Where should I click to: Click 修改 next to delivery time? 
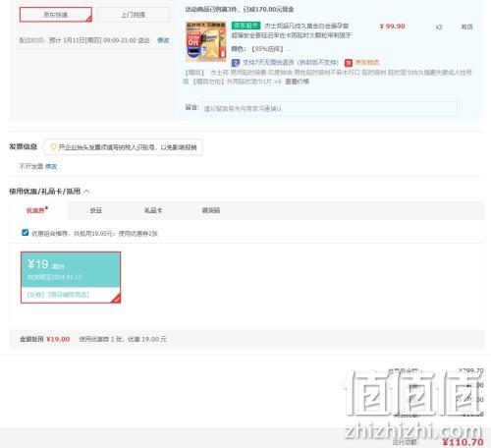click(163, 40)
